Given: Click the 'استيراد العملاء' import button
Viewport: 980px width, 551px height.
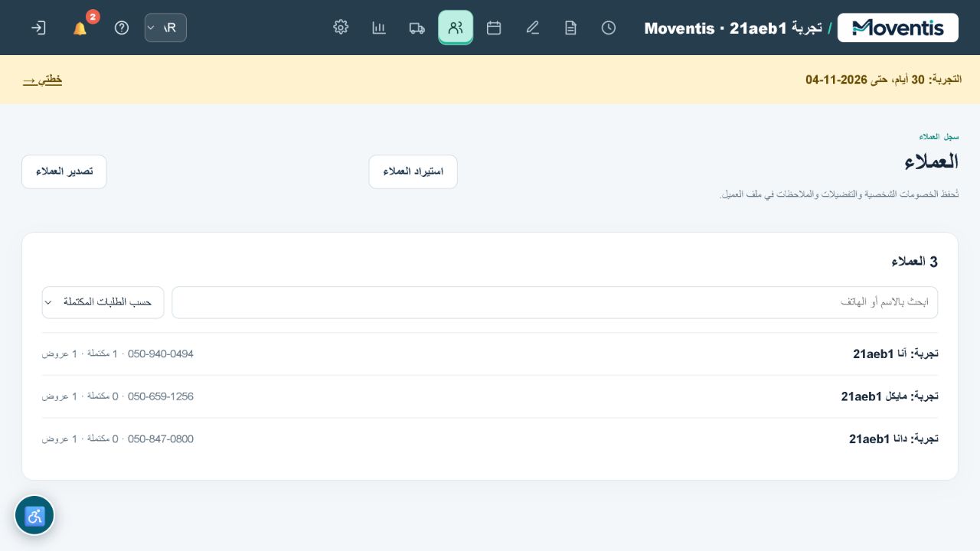Looking at the screenshot, I should [x=413, y=171].
